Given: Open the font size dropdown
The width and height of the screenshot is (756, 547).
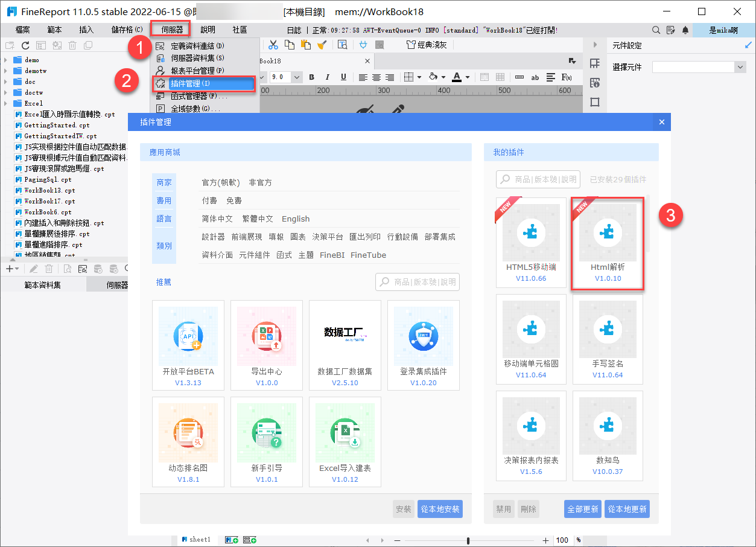Looking at the screenshot, I should 296,77.
